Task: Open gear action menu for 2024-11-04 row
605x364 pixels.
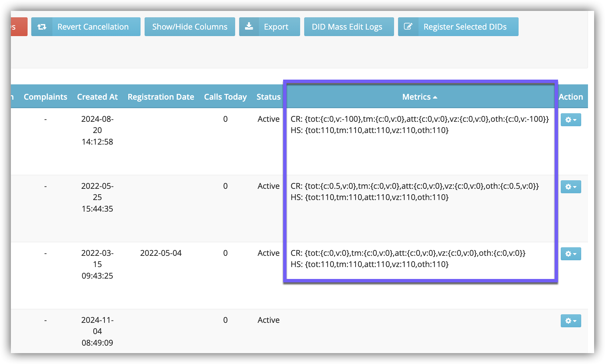Action: pos(571,321)
